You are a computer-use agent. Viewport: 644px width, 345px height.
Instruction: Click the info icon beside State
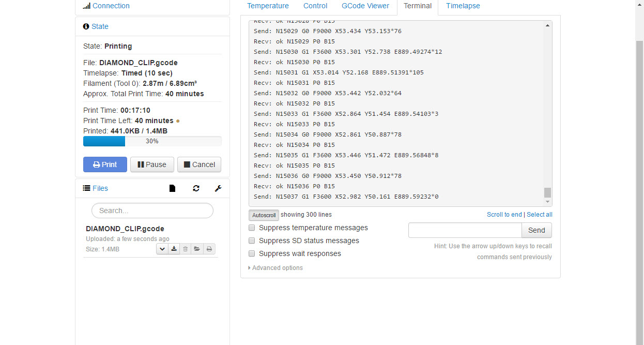coord(86,26)
